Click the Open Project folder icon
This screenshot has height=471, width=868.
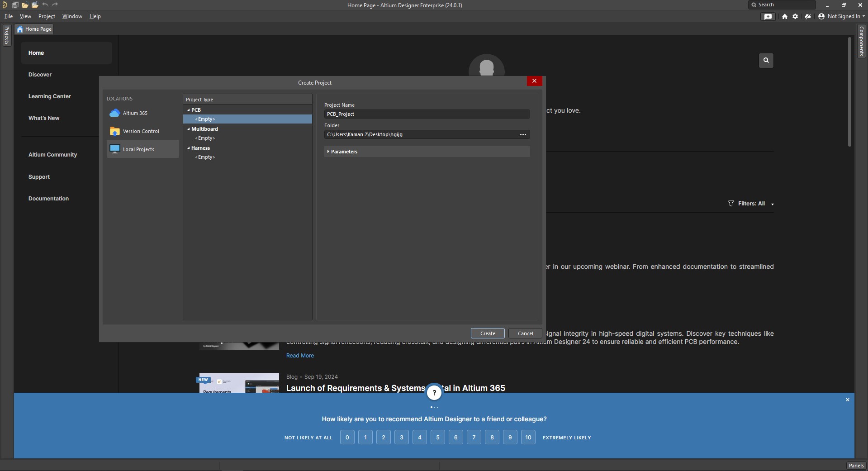click(x=35, y=5)
